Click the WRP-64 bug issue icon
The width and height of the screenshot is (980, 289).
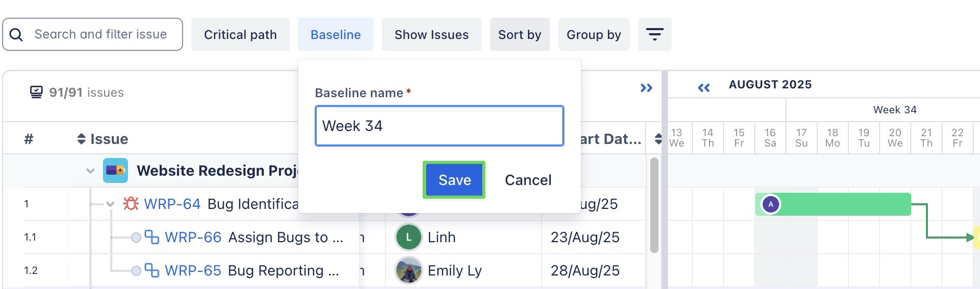[x=131, y=204]
